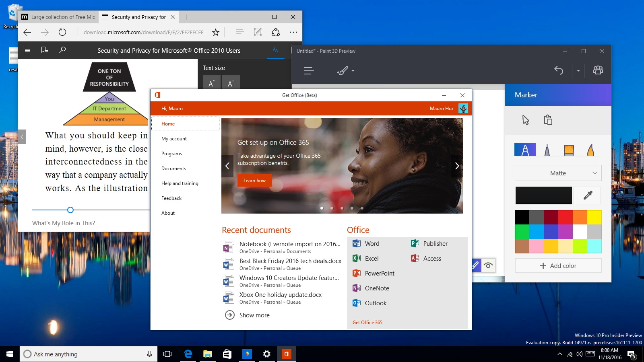
Task: Click the Mauro Huc profile picture
Action: 463,108
